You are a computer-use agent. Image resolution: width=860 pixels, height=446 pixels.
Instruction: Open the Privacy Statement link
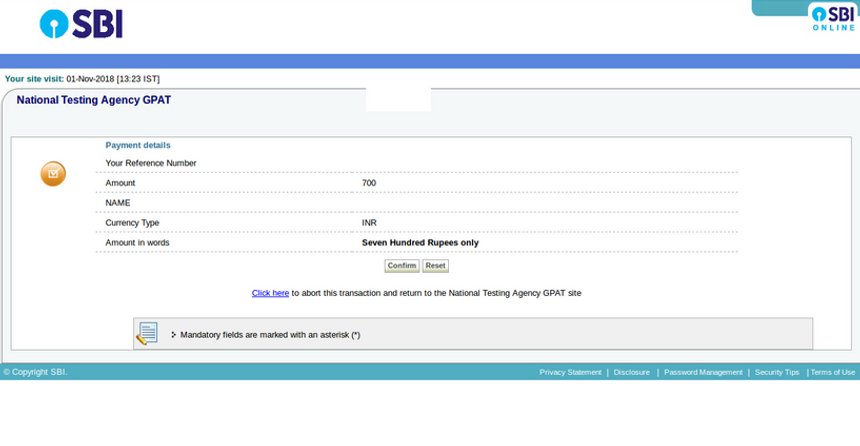click(x=570, y=372)
